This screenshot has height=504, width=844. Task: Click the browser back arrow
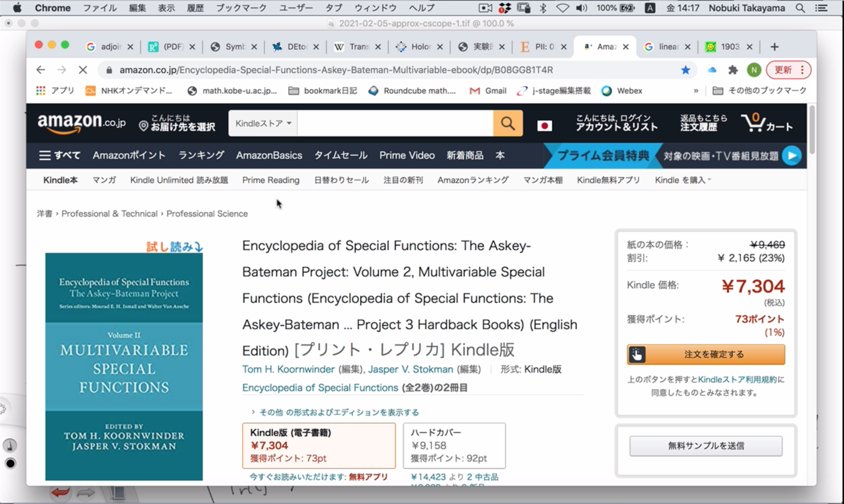click(41, 70)
